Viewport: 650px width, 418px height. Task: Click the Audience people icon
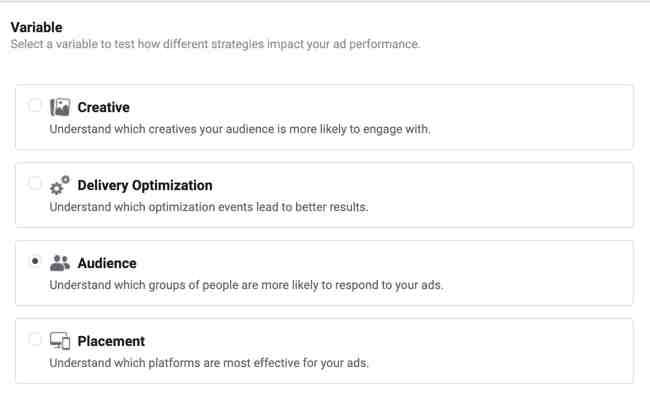tap(60, 263)
